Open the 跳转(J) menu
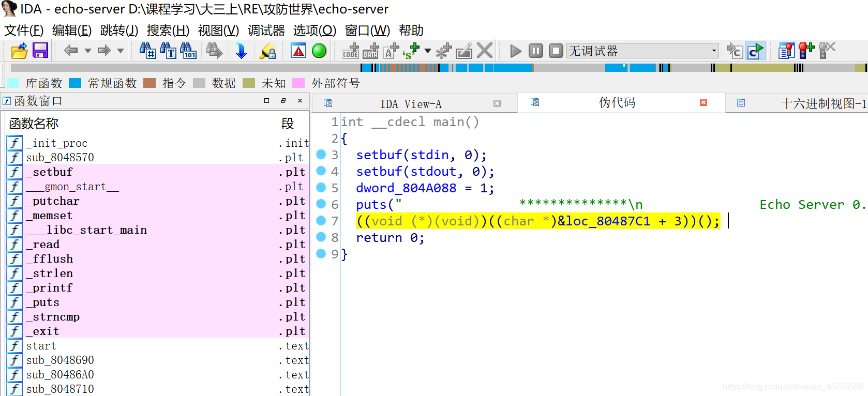868x396 pixels. coord(119,31)
